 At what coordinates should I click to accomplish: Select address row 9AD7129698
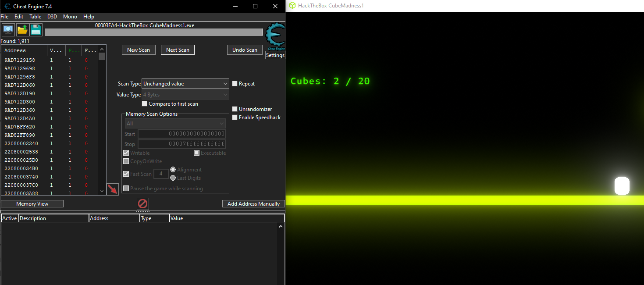coord(50,68)
